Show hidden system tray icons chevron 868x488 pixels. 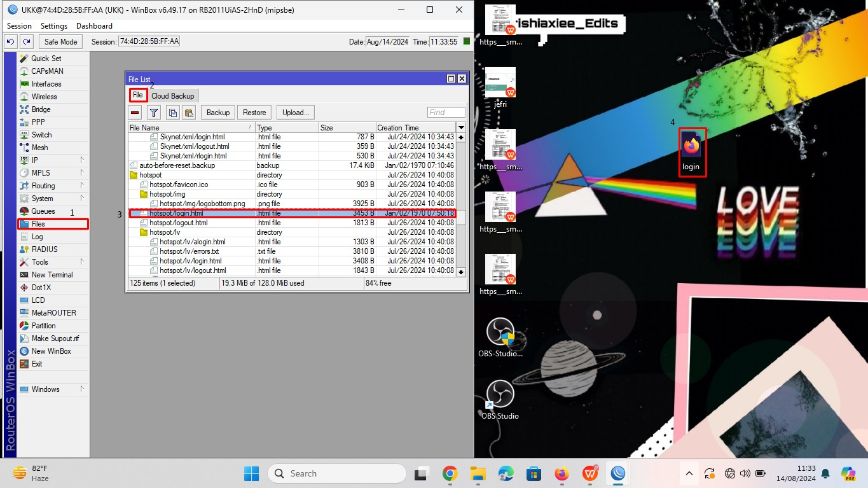point(689,473)
